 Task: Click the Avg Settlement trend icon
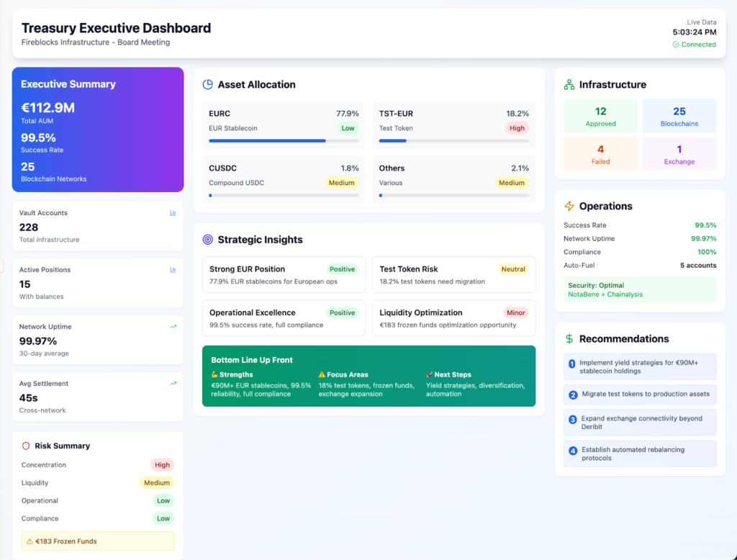[173, 383]
